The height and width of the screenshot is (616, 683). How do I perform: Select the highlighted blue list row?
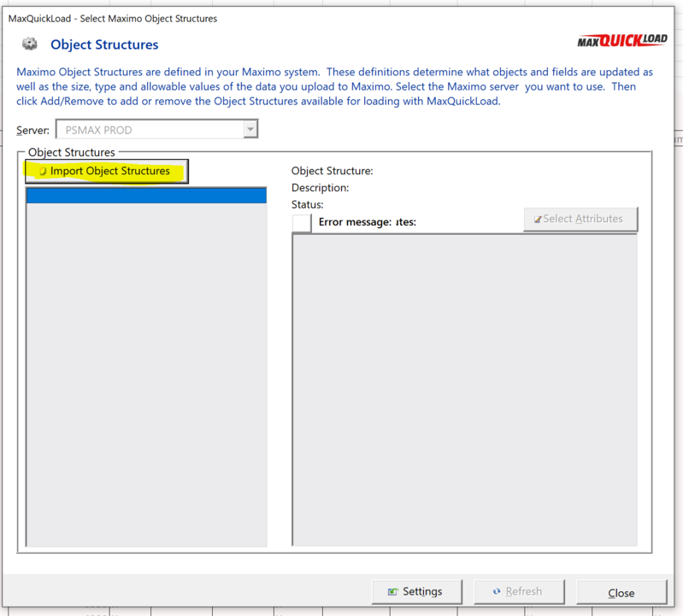coord(146,196)
